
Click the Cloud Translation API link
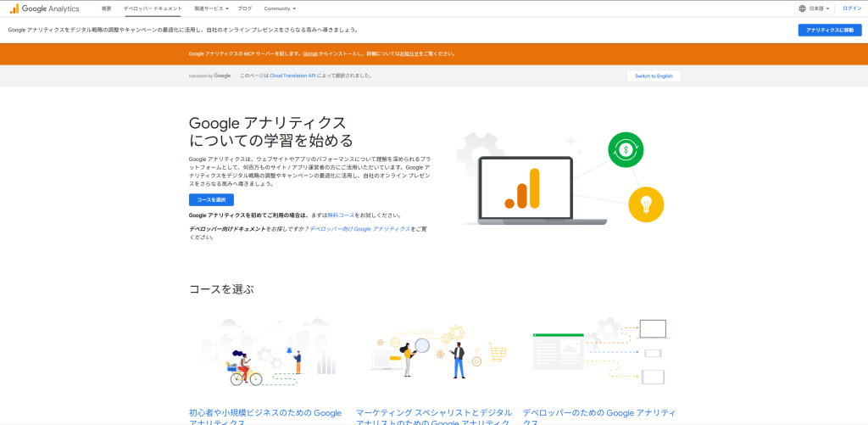click(x=292, y=75)
